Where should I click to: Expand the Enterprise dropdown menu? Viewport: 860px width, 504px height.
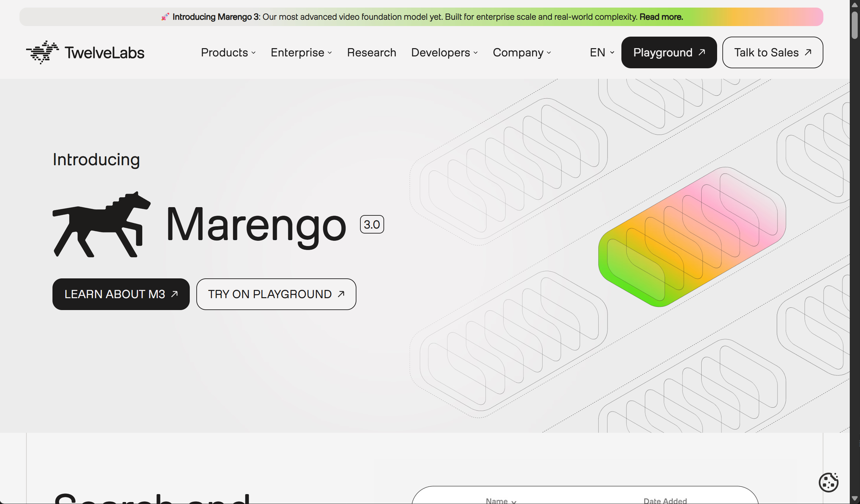(301, 52)
